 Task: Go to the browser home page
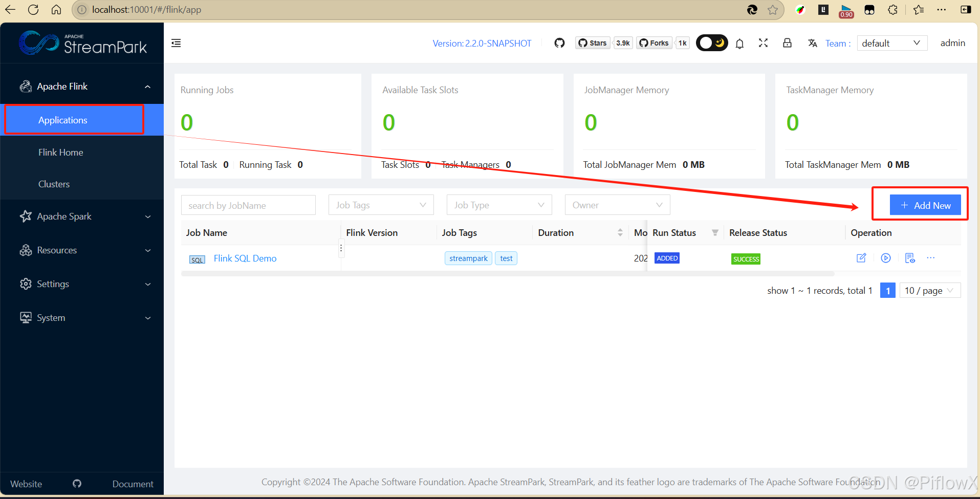coord(56,10)
